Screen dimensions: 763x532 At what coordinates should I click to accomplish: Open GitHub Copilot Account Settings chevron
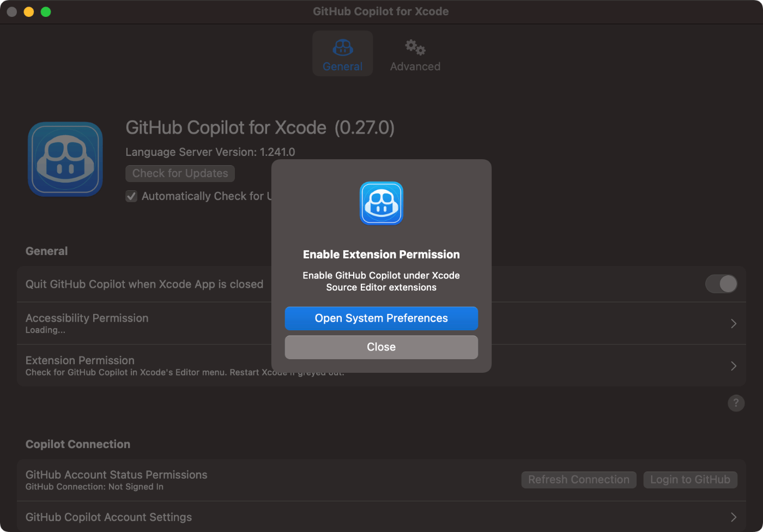734,517
